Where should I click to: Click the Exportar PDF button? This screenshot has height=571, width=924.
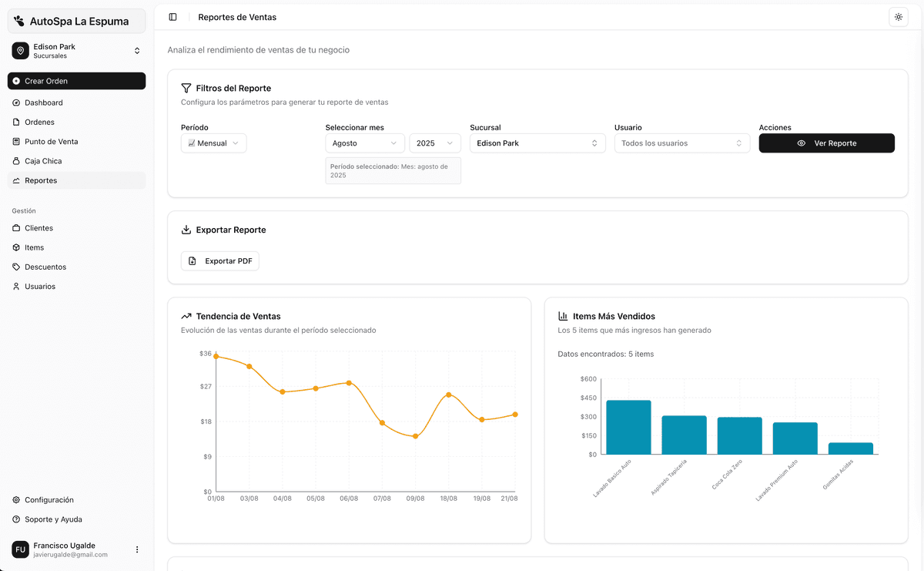pyautogui.click(x=220, y=261)
